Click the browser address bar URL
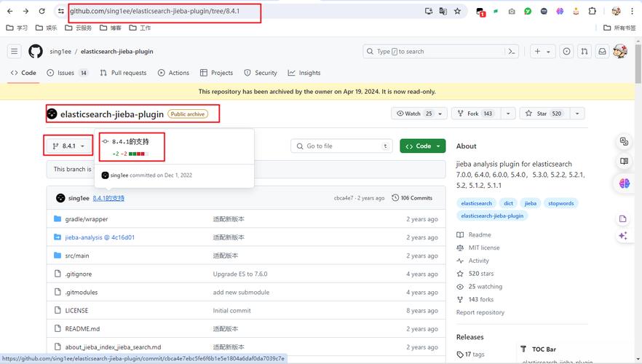Image resolution: width=642 pixels, height=364 pixels. [155, 11]
